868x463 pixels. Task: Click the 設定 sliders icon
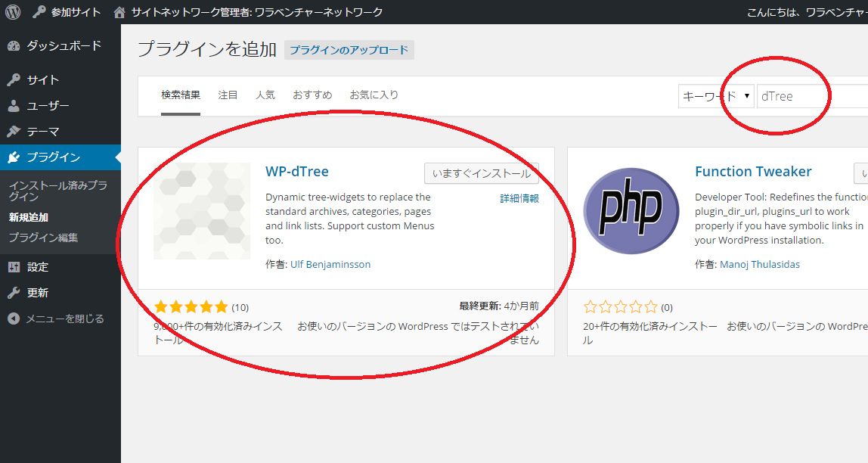14,267
